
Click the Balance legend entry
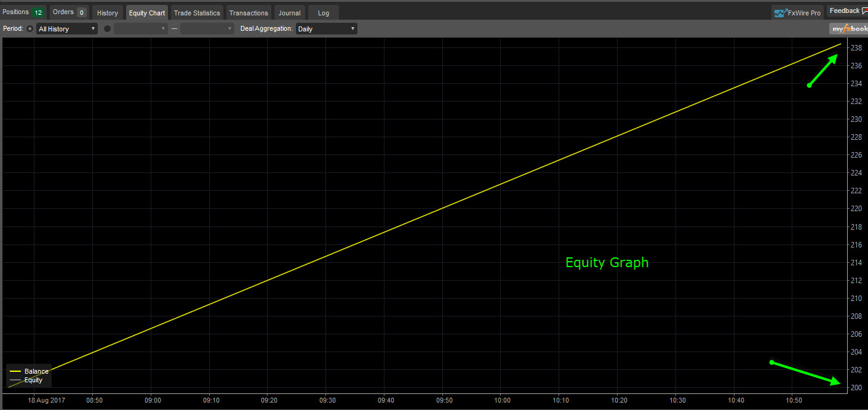tap(29, 372)
